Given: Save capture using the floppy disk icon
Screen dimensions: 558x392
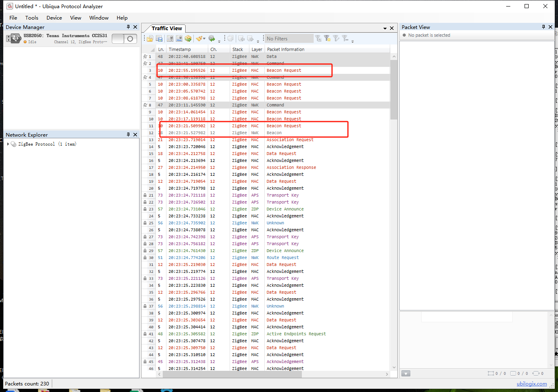Looking at the screenshot, I should point(159,38).
